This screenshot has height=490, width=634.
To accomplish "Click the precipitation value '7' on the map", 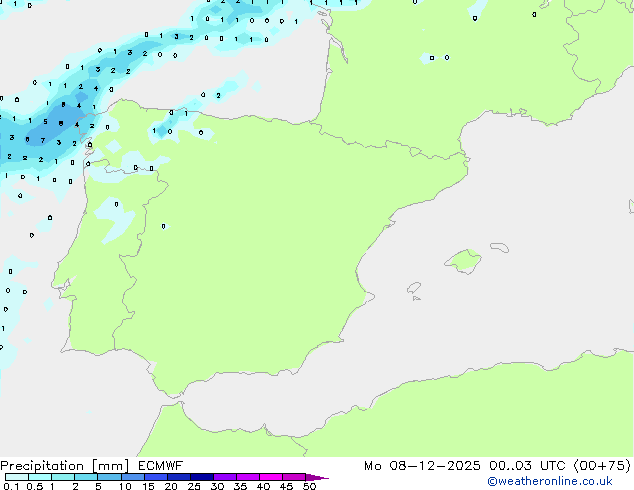I will pyautogui.click(x=43, y=141).
